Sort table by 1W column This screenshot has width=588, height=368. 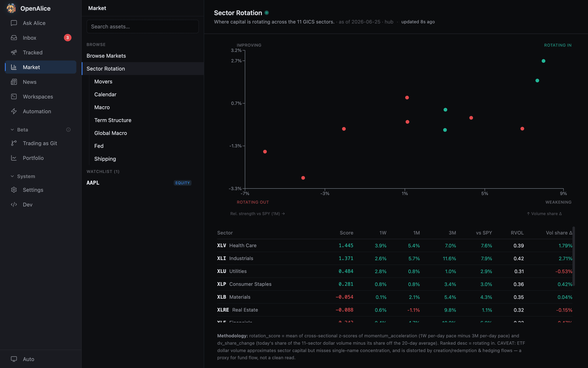click(383, 233)
